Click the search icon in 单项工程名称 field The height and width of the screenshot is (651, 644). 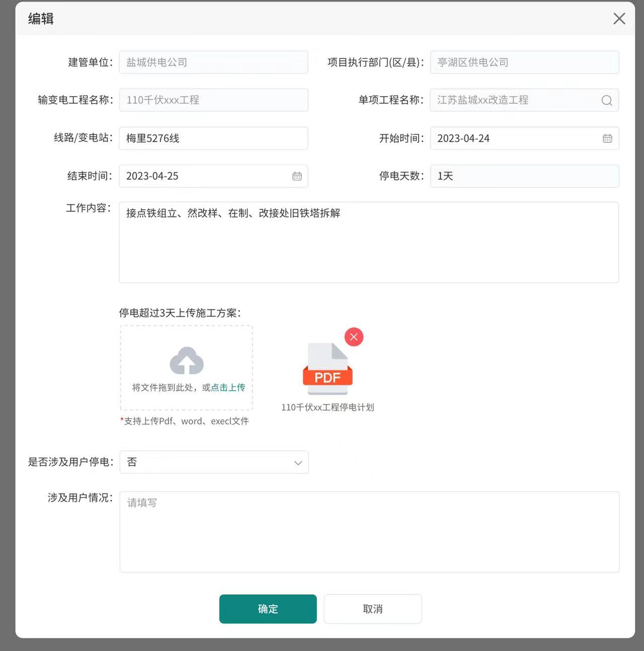click(607, 100)
